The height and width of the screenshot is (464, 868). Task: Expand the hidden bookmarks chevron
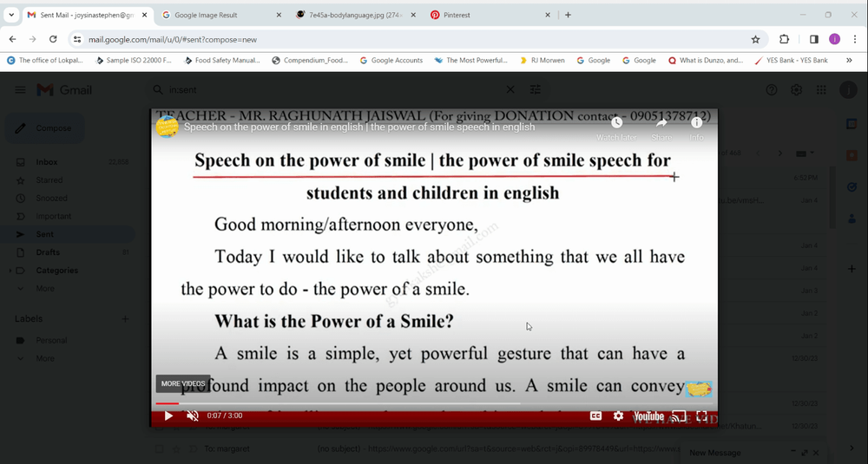849,61
